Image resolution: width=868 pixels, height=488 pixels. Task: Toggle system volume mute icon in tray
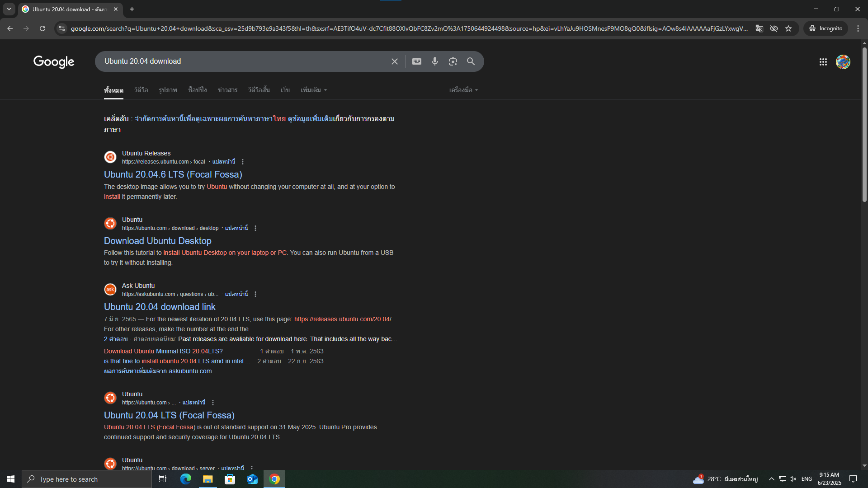793,479
